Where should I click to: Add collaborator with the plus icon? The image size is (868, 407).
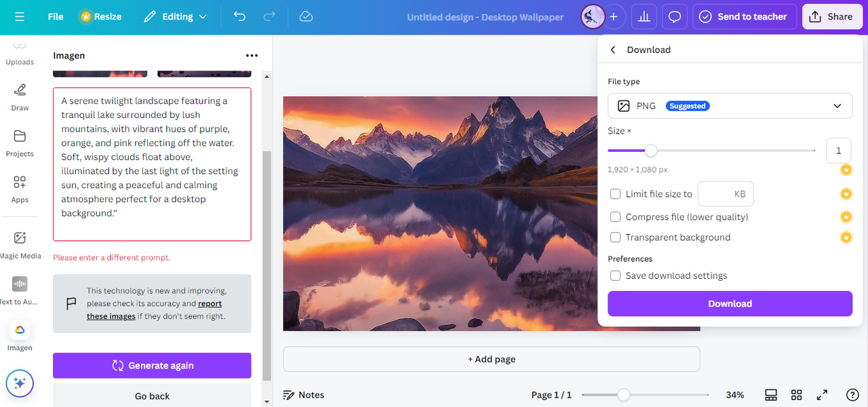614,16
